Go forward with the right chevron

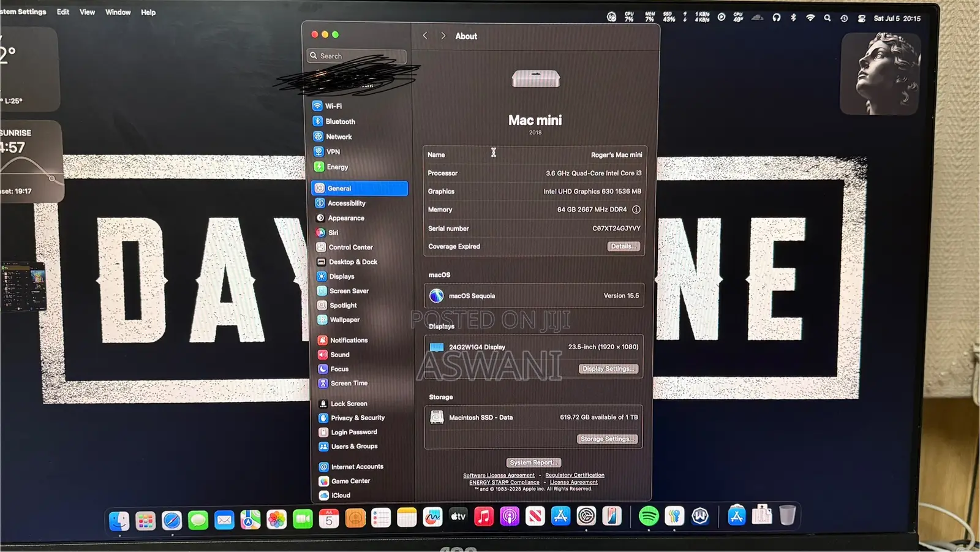(x=443, y=36)
